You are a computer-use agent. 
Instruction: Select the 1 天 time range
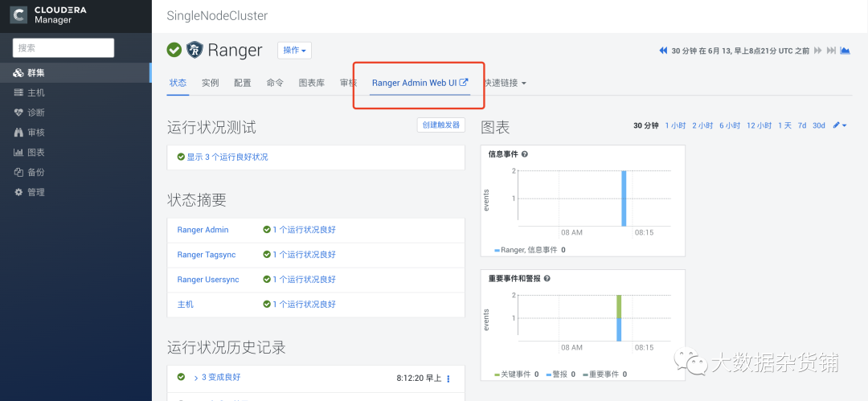784,125
